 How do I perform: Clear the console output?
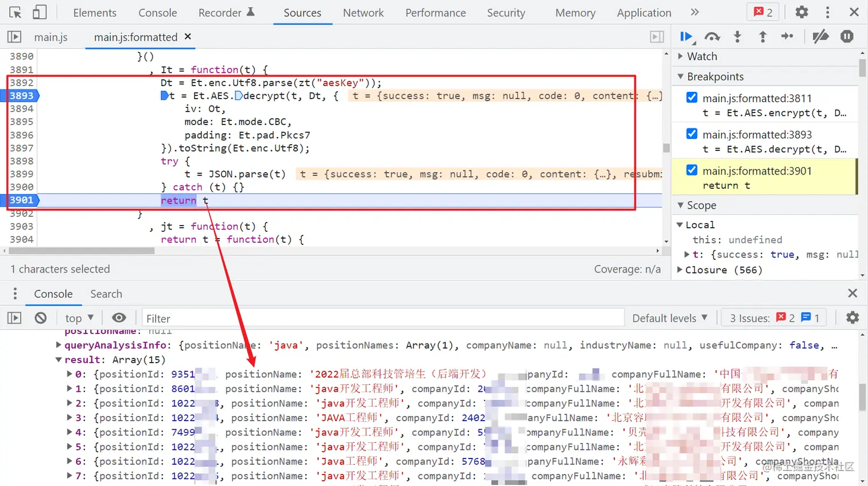[40, 318]
